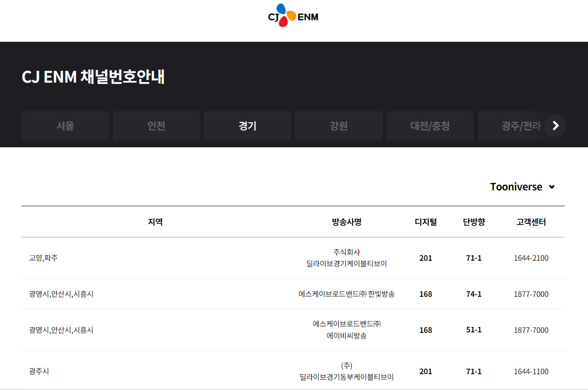View the 대전/충청 channel list

tap(429, 126)
